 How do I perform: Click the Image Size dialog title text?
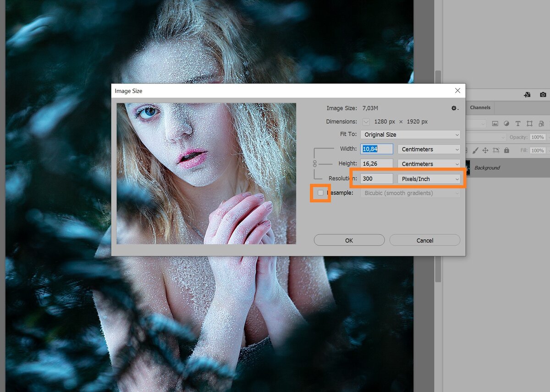[128, 91]
